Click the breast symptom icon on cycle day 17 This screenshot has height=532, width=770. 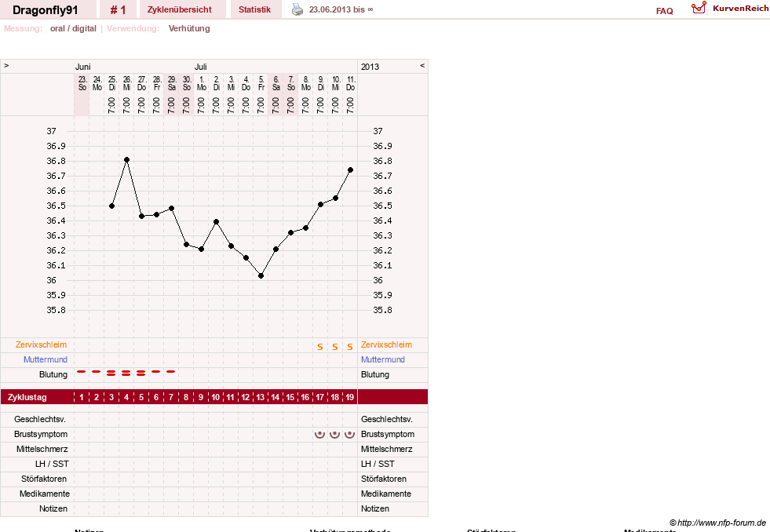pos(319,435)
